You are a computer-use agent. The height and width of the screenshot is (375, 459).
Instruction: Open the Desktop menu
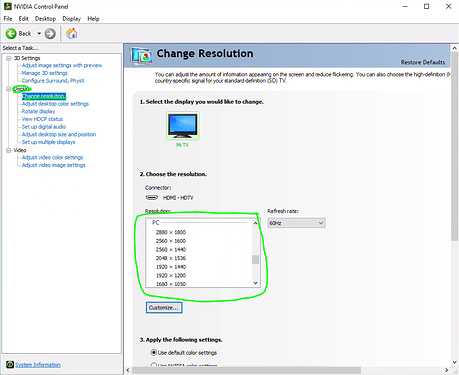pyautogui.click(x=45, y=19)
